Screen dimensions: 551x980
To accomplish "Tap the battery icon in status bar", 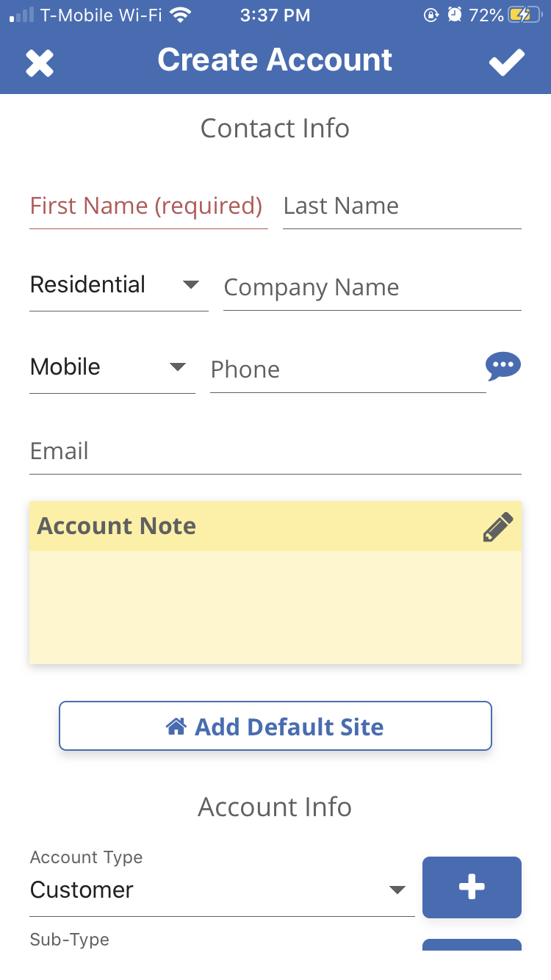I will (525, 15).
